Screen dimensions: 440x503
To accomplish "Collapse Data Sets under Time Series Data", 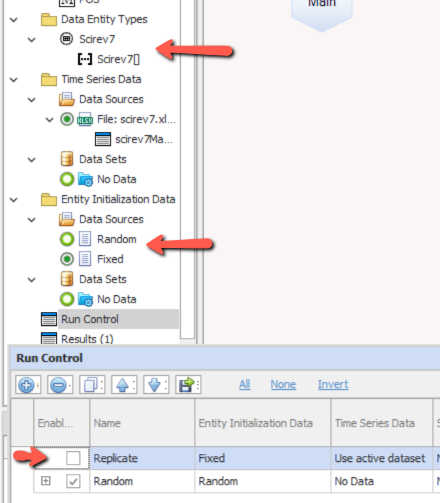I will [x=31, y=160].
